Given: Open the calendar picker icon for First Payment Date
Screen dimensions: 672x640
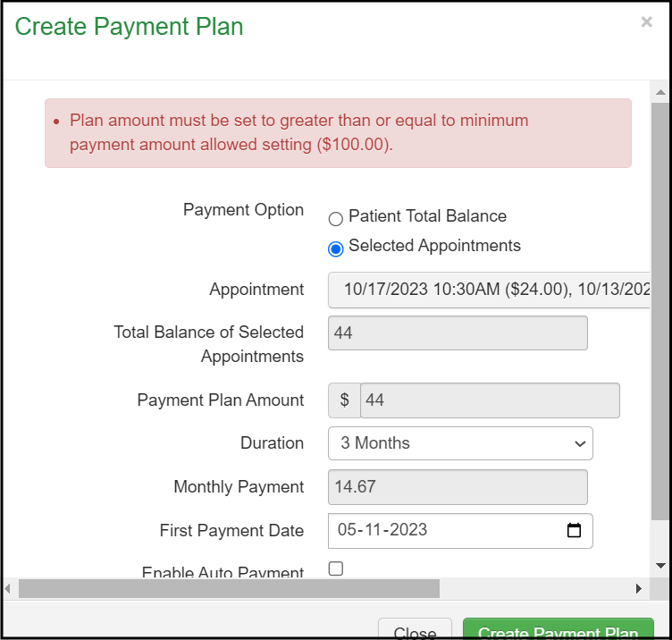Looking at the screenshot, I should (x=574, y=530).
